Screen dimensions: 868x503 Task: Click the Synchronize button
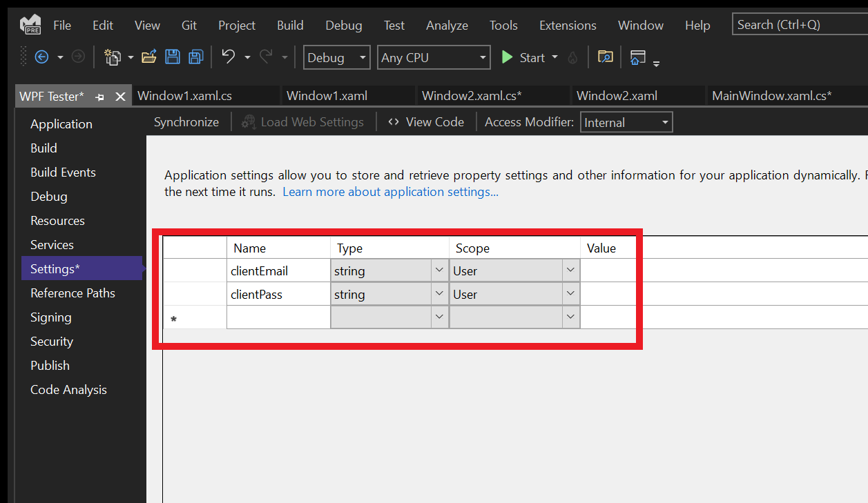[186, 121]
